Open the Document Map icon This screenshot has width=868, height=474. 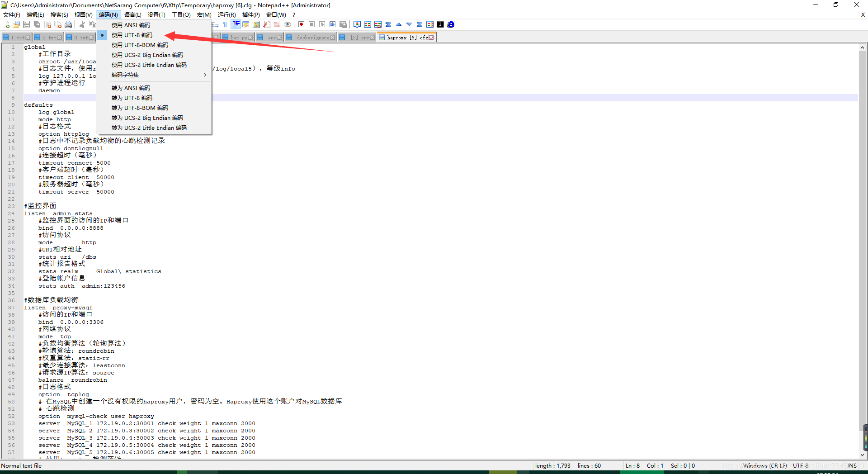point(256,24)
